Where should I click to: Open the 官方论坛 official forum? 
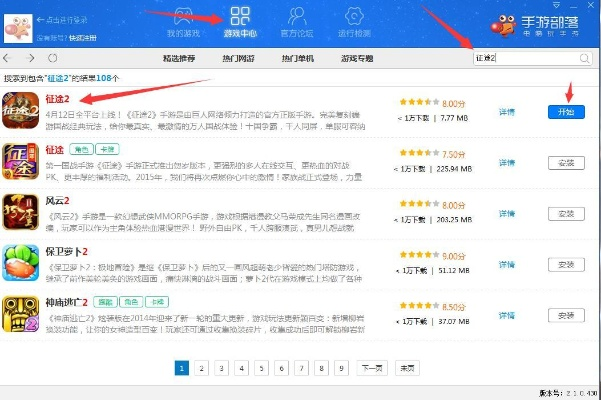(297, 23)
